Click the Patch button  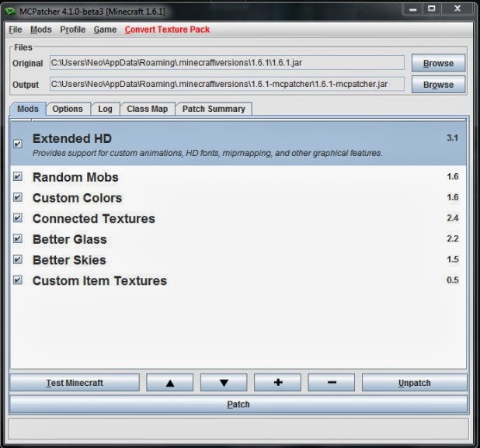pos(238,405)
